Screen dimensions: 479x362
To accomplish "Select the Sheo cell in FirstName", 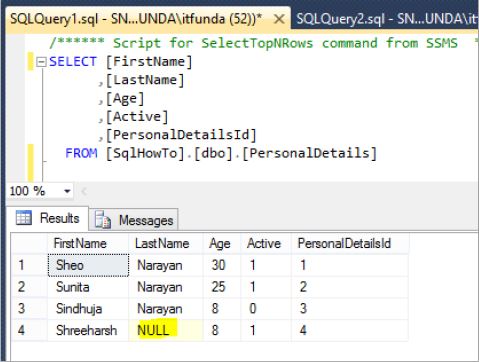I will point(88,265).
